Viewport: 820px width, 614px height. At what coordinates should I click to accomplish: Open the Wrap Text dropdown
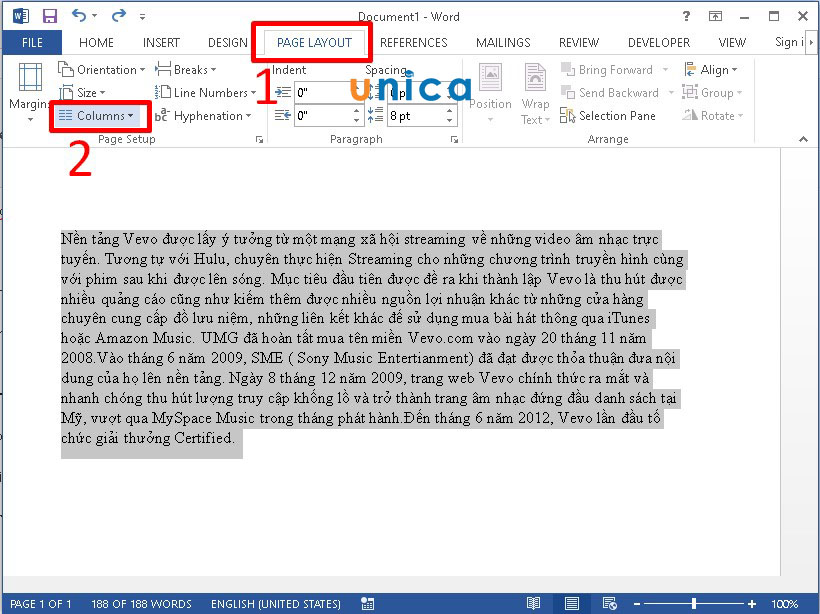pos(535,93)
